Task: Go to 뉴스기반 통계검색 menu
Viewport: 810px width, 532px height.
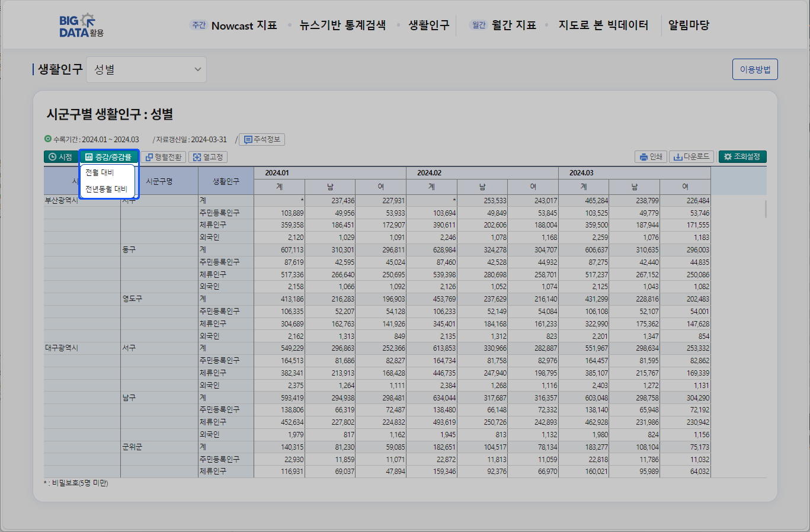Action: tap(342, 25)
